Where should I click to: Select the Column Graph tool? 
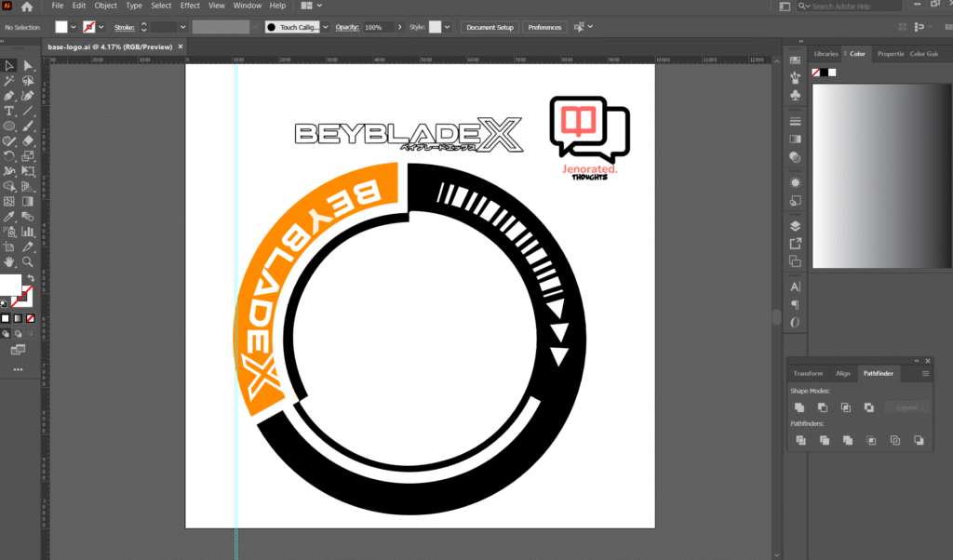point(28,232)
